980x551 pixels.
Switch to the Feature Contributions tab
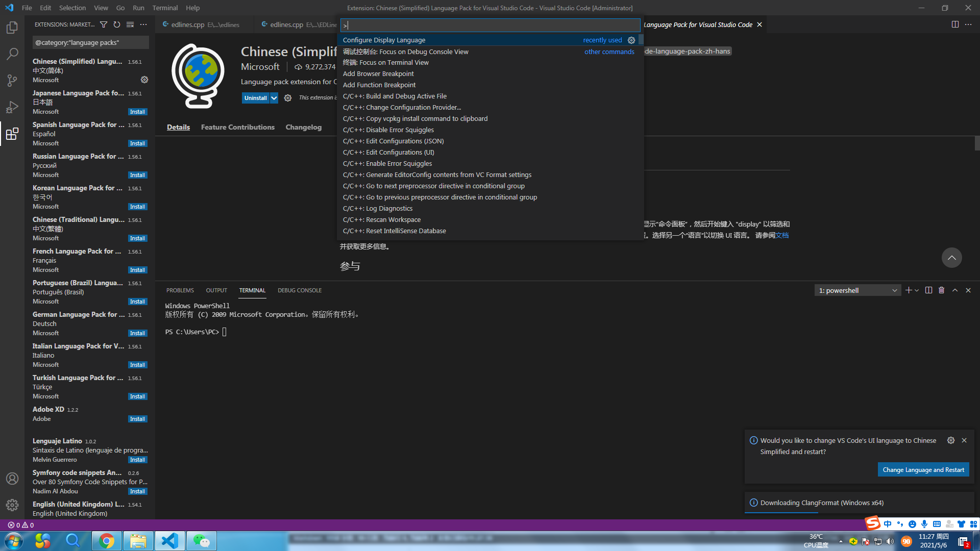point(238,127)
